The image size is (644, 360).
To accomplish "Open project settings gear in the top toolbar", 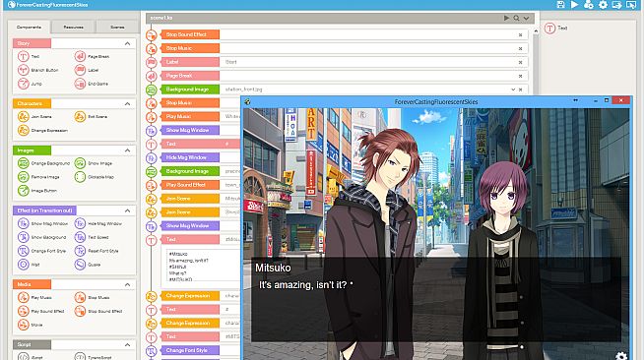I will coord(603,5).
